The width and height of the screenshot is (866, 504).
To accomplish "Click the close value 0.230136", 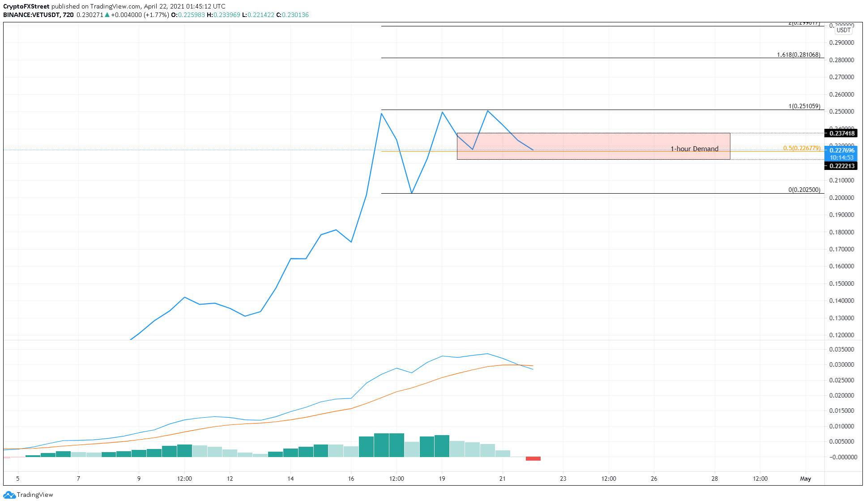I will point(295,15).
